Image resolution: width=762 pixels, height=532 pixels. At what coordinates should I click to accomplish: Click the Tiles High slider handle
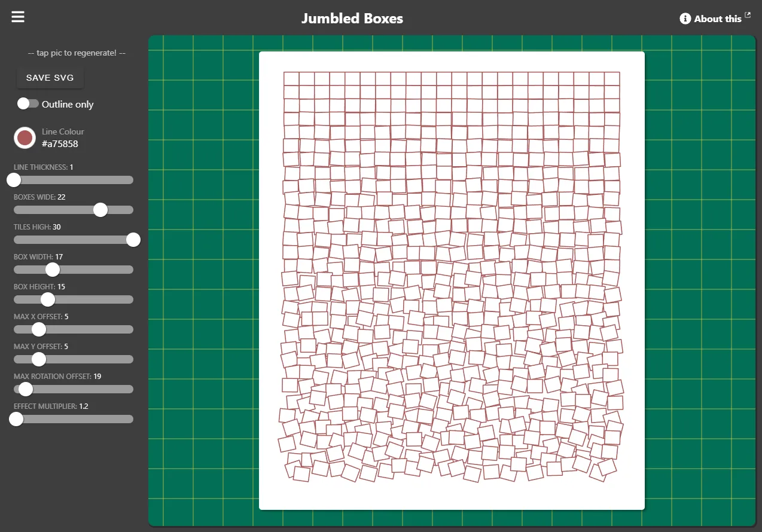pyautogui.click(x=133, y=240)
